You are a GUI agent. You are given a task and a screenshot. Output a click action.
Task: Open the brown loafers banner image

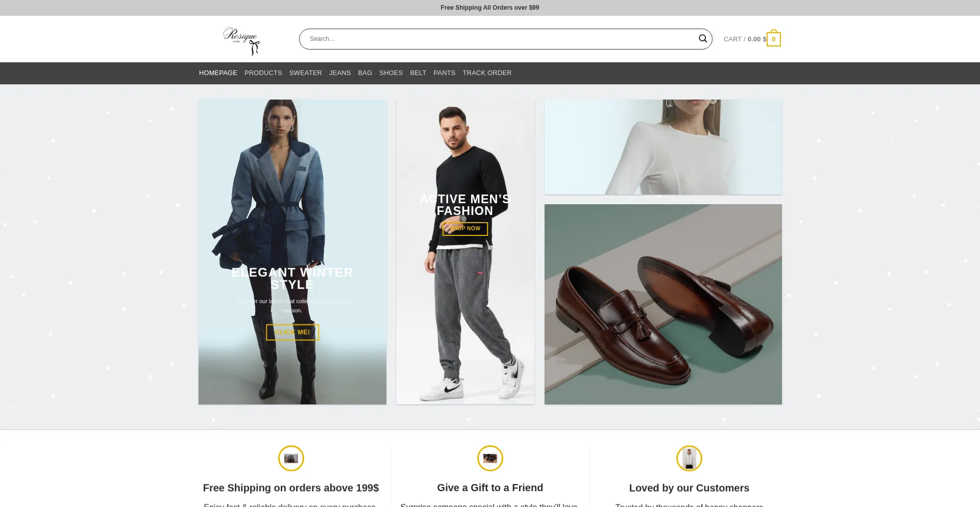coord(663,304)
